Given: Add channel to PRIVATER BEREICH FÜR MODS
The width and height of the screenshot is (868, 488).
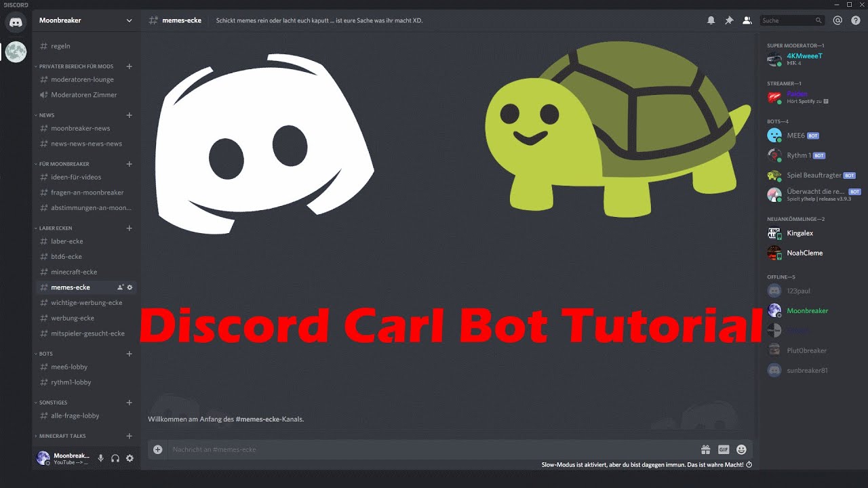Looking at the screenshot, I should [129, 66].
